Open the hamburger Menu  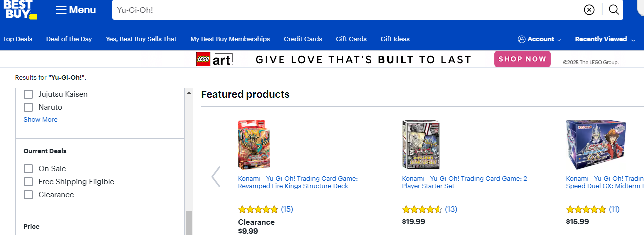[76, 10]
